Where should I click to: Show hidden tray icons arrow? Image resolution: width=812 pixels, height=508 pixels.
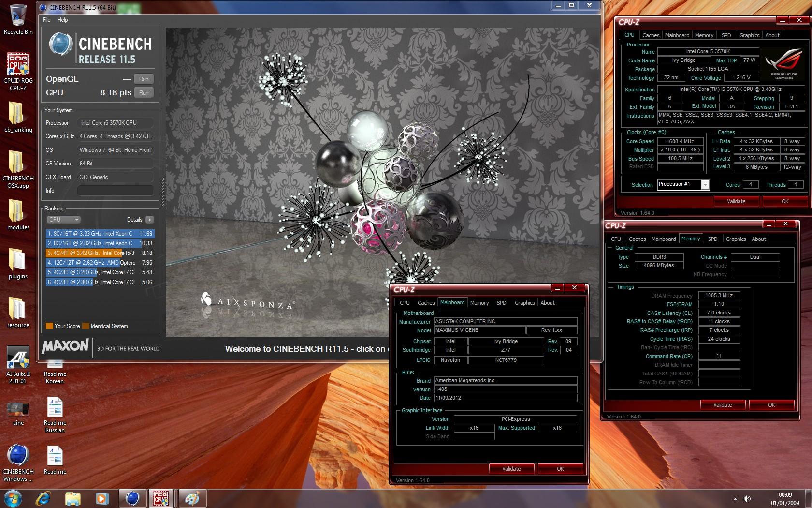735,499
